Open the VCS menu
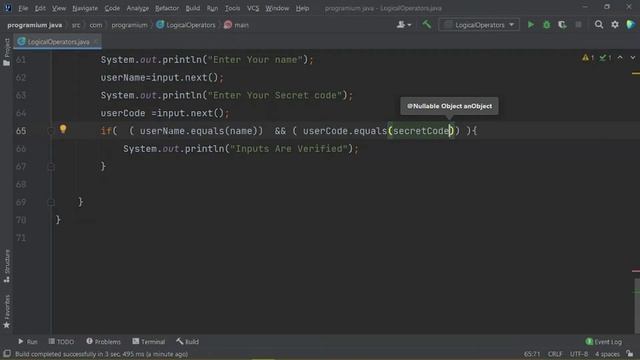 (x=253, y=8)
